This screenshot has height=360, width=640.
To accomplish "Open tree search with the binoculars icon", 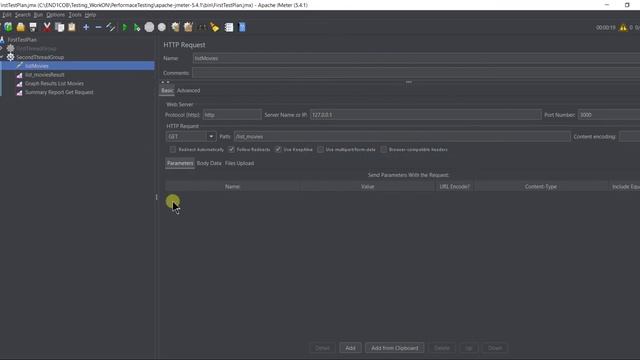I will click(202, 27).
